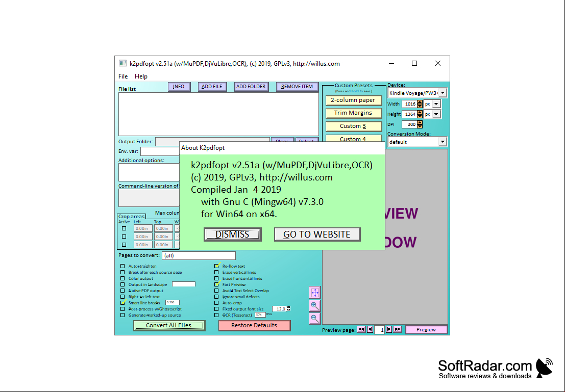
Task: Jump to last preview page
Action: pos(398,329)
